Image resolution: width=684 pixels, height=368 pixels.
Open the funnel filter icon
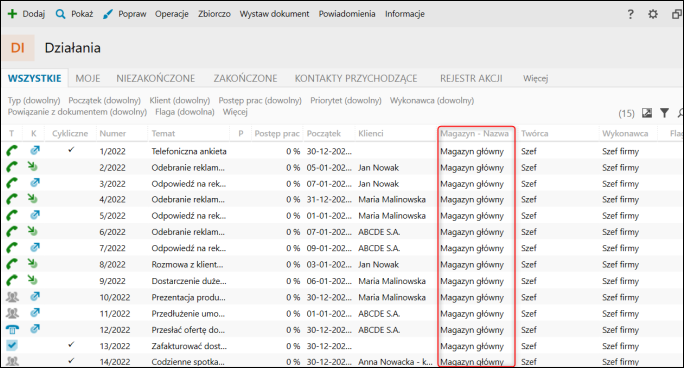[664, 113]
